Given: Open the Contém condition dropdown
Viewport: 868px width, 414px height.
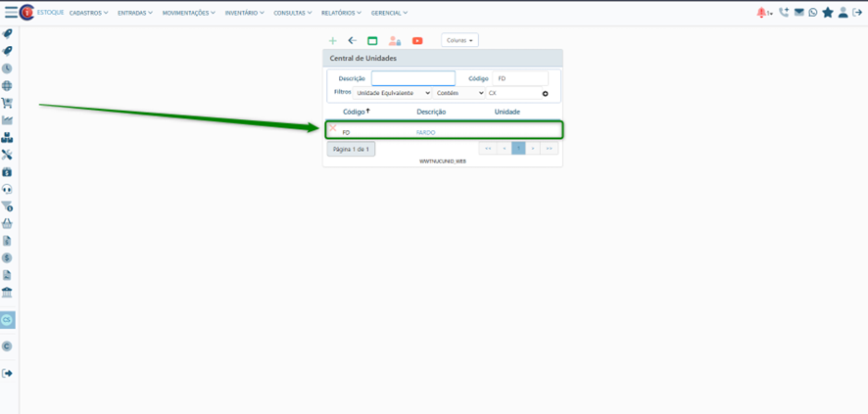Looking at the screenshot, I should pos(459,93).
